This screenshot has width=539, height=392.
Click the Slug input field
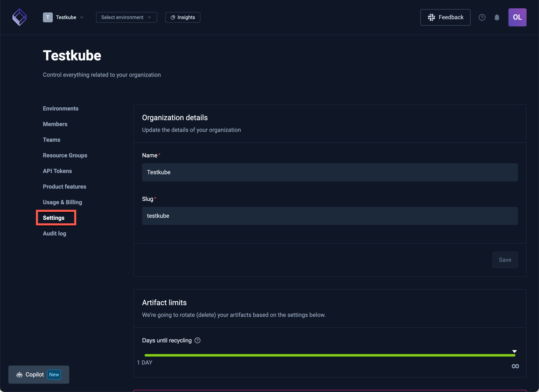tap(330, 216)
